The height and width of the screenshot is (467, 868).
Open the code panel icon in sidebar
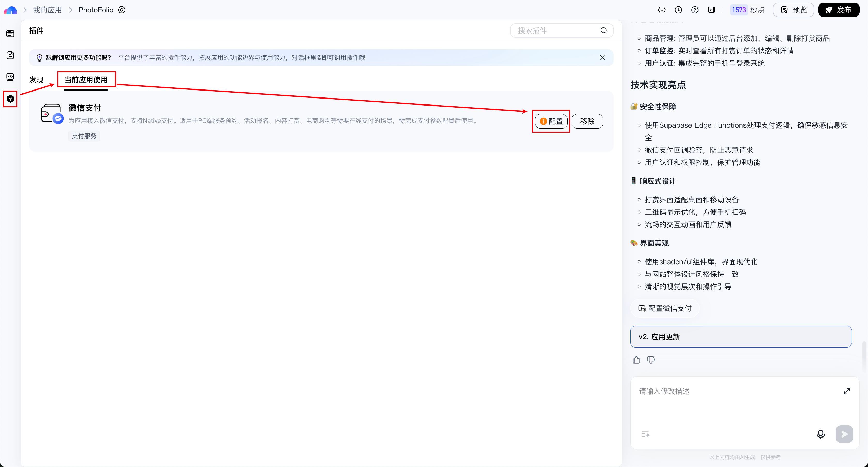click(10, 77)
